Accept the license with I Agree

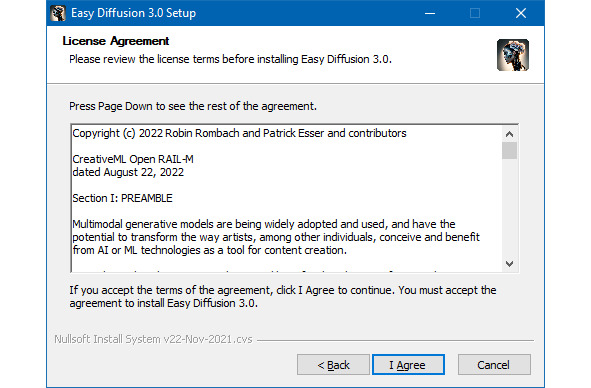click(x=408, y=365)
